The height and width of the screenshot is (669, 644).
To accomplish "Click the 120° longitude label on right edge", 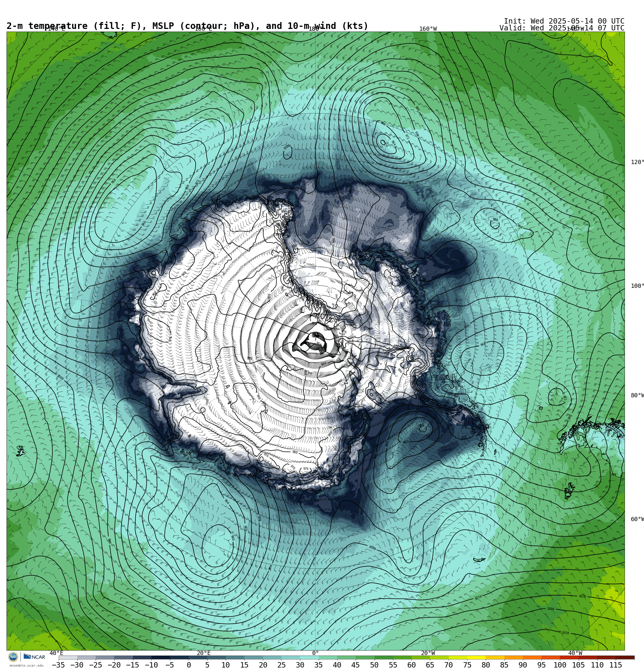I will click(637, 162).
